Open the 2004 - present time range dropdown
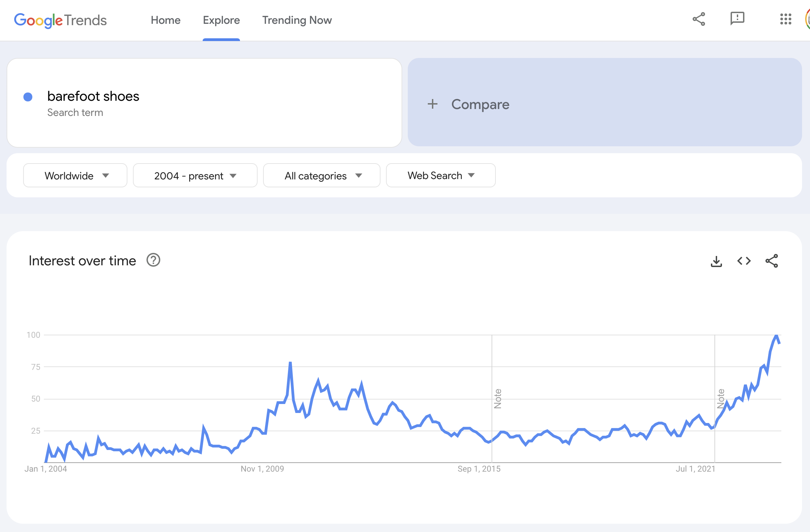810x532 pixels. click(195, 176)
